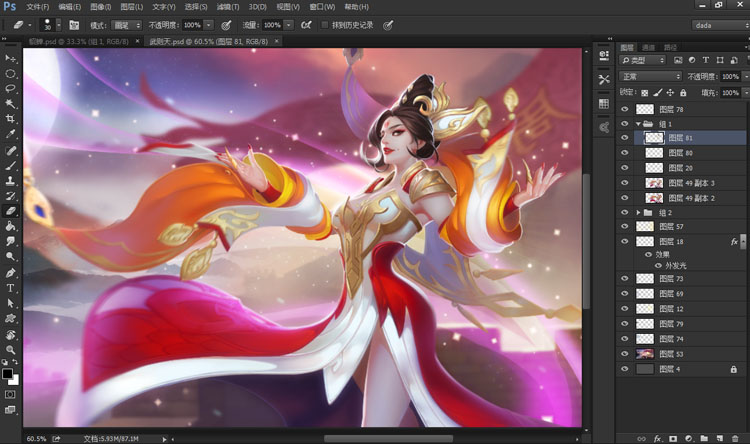Hide layer 图层 4
750x444 pixels.
pyautogui.click(x=625, y=369)
